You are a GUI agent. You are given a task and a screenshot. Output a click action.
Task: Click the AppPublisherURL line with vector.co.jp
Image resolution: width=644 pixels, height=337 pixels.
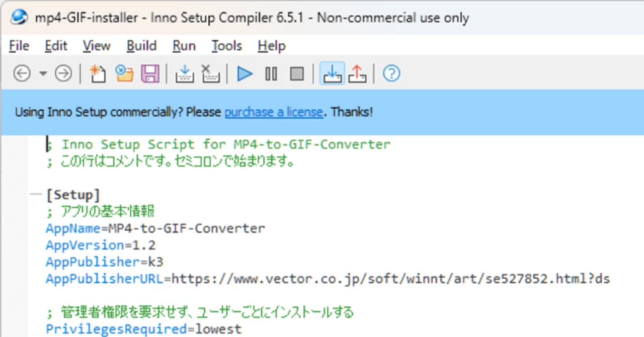coord(328,279)
